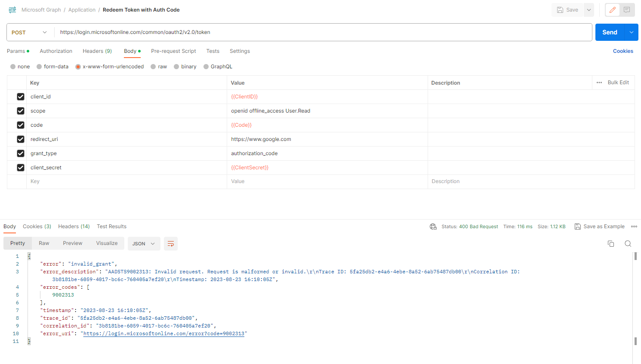Search response with the magnifier icon
This screenshot has width=641, height=364.
pos(628,244)
